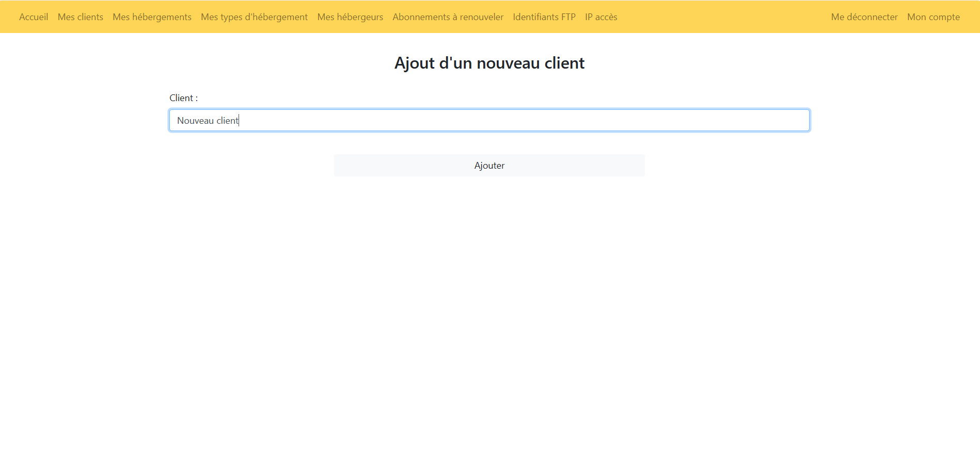Screen dimensions: 980x457
Task: Log out with Me déconnecter
Action: 864,17
